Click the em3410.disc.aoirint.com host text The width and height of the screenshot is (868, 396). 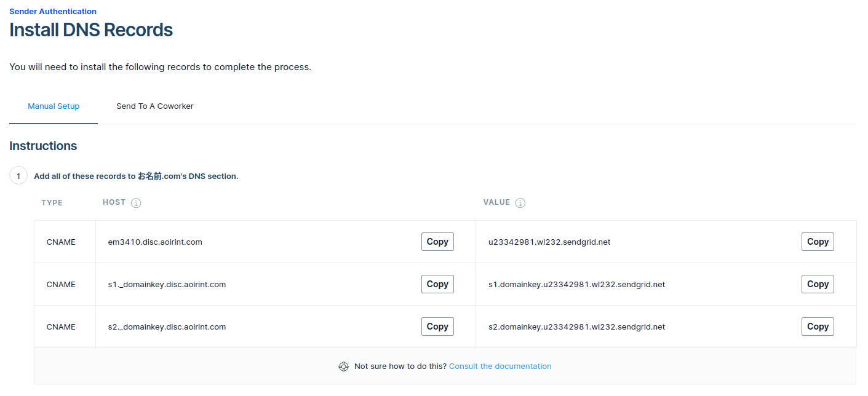[155, 242]
